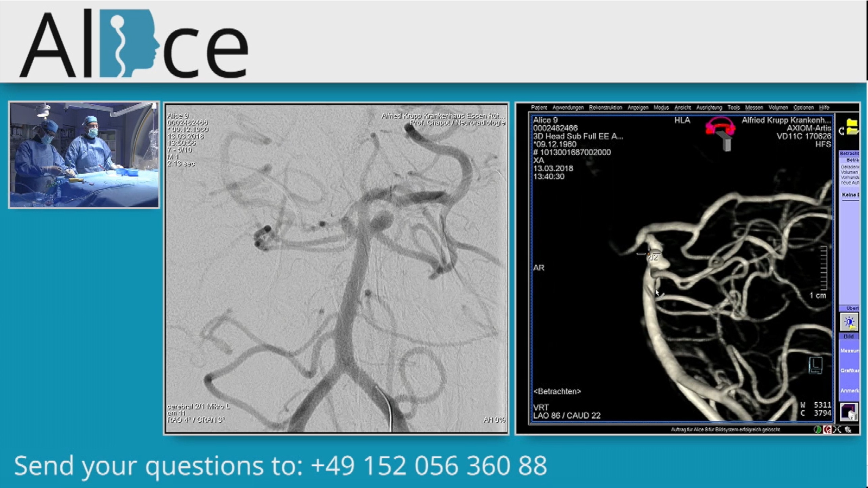Click the green status icon in the status bar
868x488 pixels.
click(x=817, y=429)
